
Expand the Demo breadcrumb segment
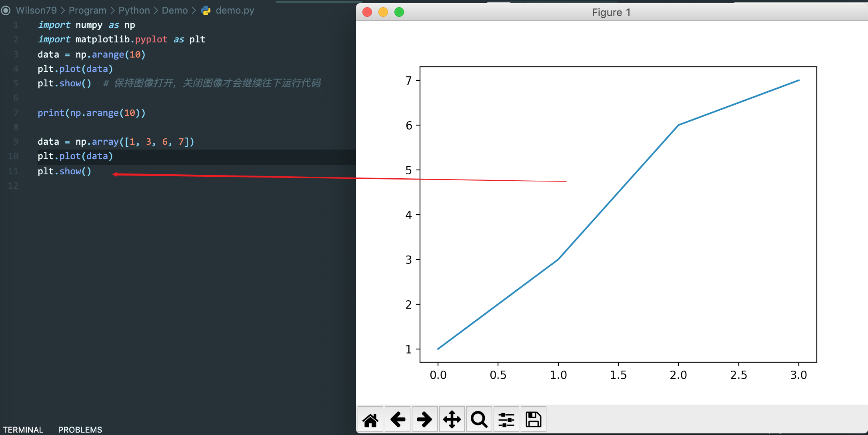coord(175,10)
